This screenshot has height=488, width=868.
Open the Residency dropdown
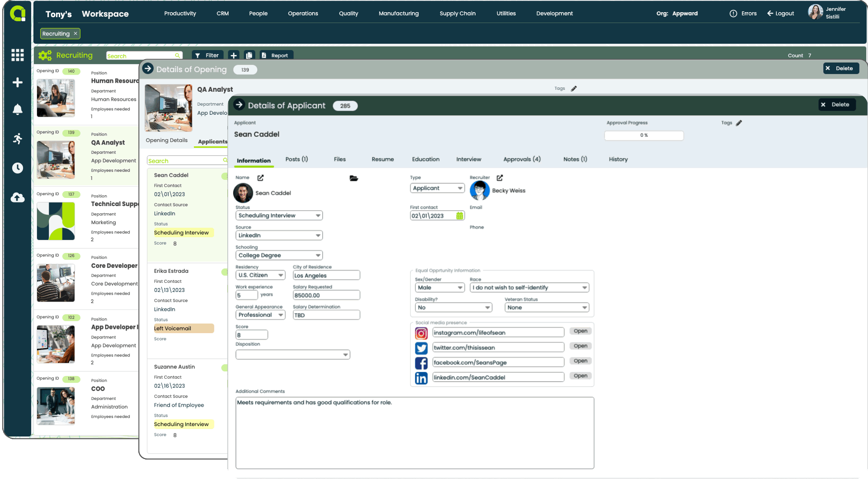(x=260, y=275)
